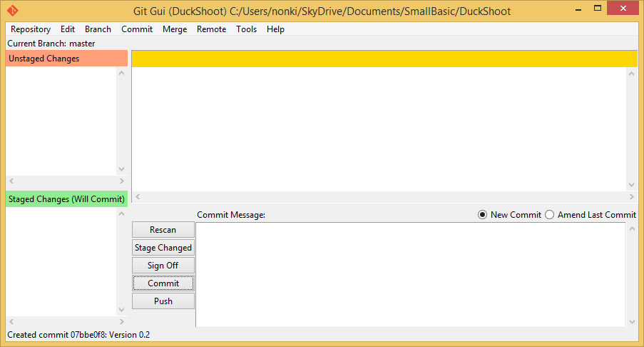Click the Rescan button
This screenshot has width=644, height=347.
(163, 230)
